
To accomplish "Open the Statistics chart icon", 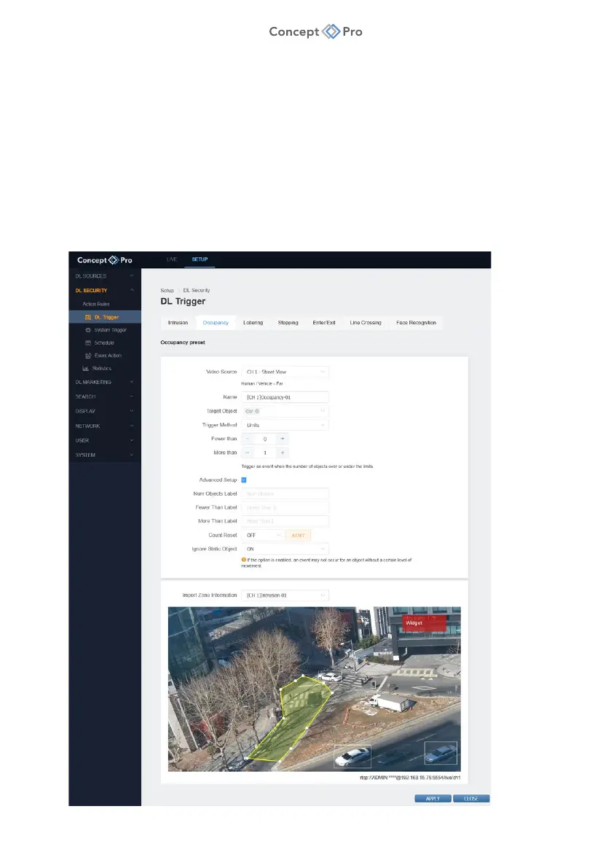I will 85,369.
